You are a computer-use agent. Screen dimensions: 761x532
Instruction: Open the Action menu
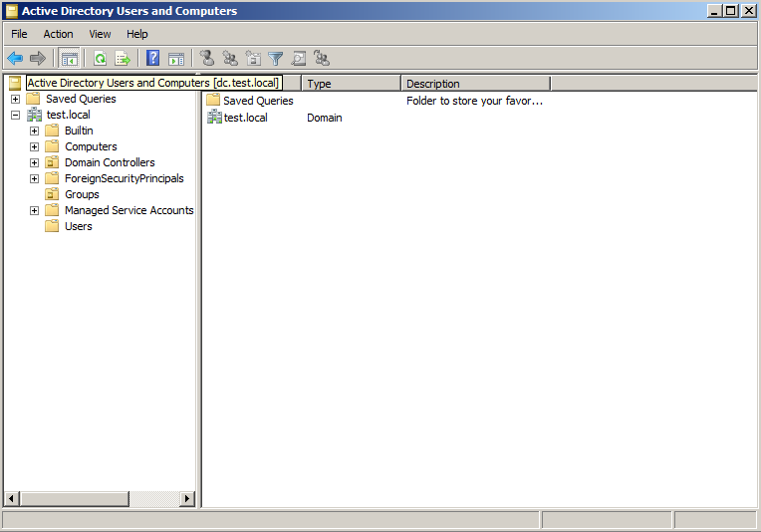58,34
